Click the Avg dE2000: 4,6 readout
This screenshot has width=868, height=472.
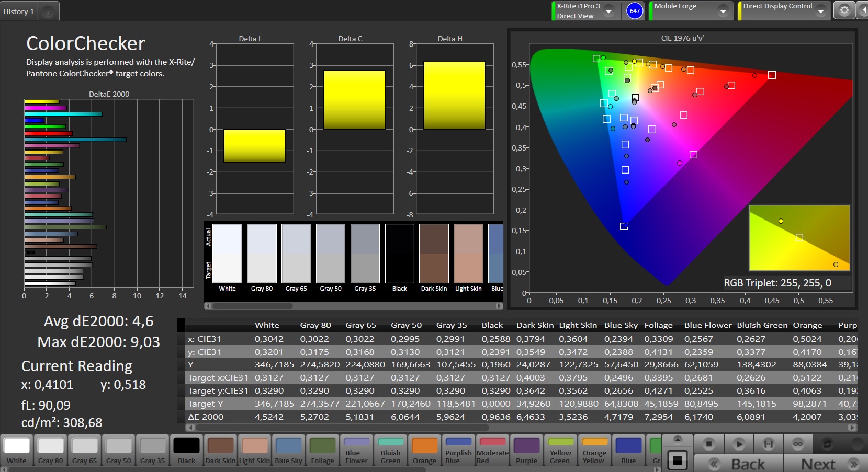tap(98, 321)
